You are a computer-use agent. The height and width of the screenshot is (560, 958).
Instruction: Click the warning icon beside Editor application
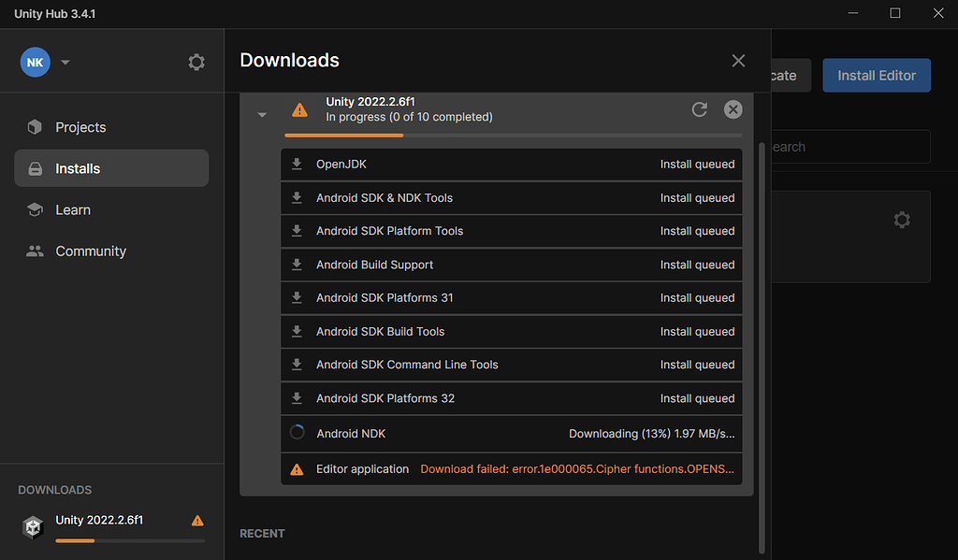click(x=298, y=468)
